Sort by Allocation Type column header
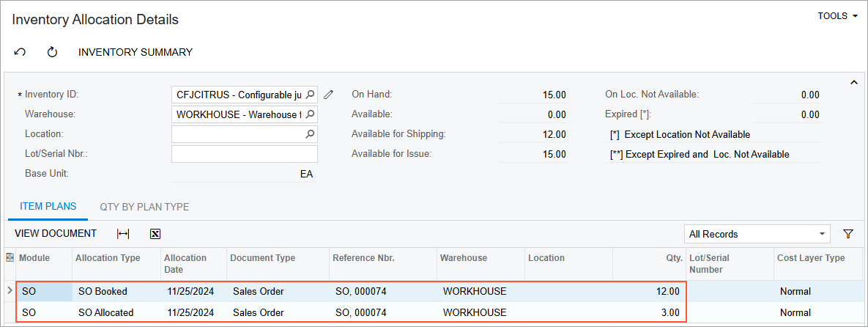Image resolution: width=868 pixels, height=327 pixels. pyautogui.click(x=116, y=263)
